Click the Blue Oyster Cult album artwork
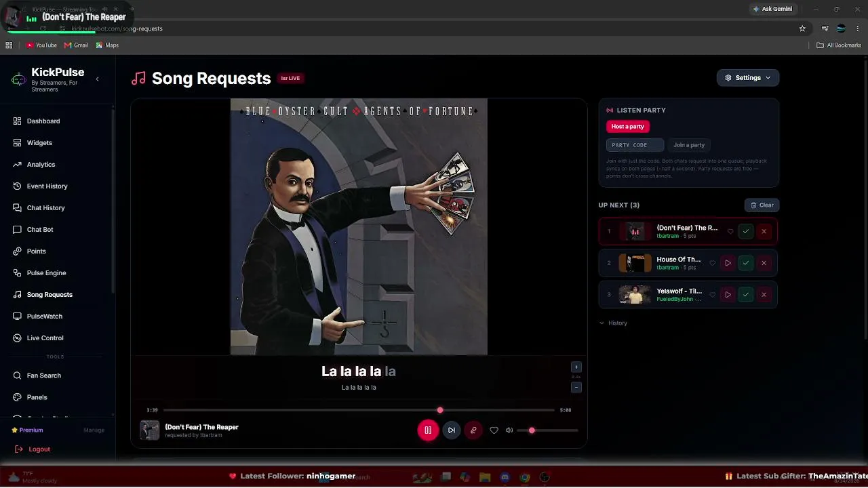The height and width of the screenshot is (488, 868). (x=359, y=227)
